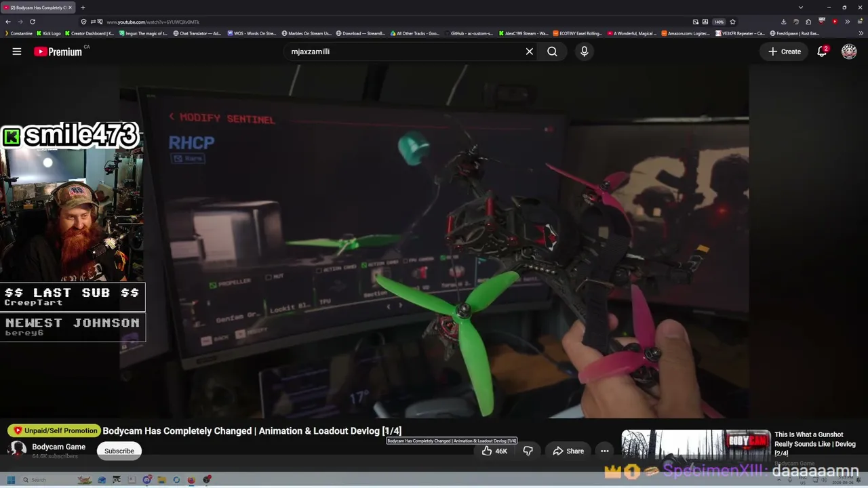Image resolution: width=868 pixels, height=488 pixels.
Task: Open 'This Is What a Gunshot' video title
Action: click(x=814, y=444)
